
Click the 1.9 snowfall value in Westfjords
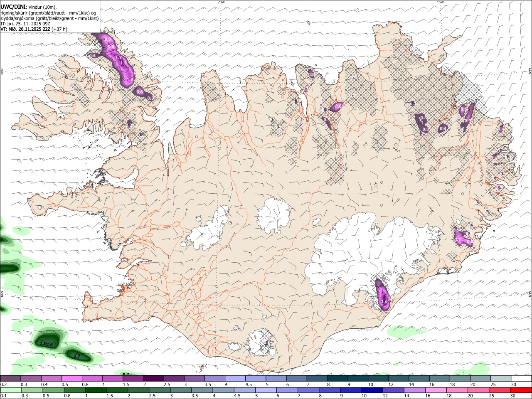(x=123, y=63)
